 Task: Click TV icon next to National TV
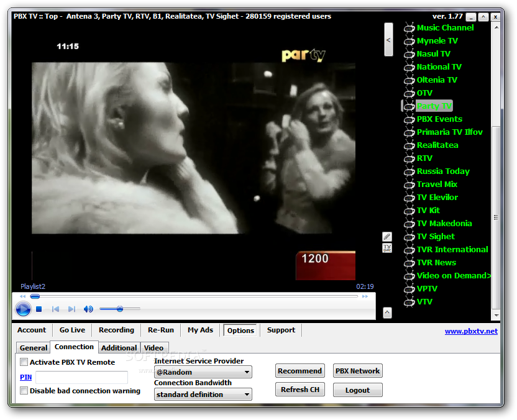409,67
